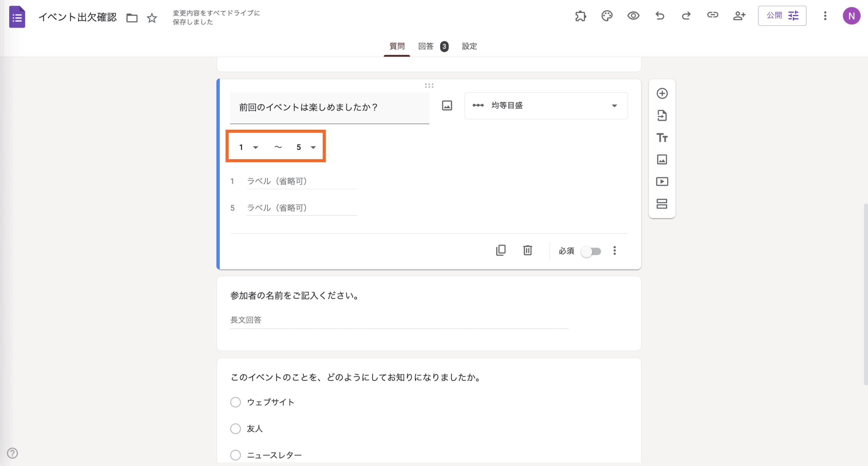The height and width of the screenshot is (466, 868).
Task: Duplicate the scale question
Action: [501, 250]
